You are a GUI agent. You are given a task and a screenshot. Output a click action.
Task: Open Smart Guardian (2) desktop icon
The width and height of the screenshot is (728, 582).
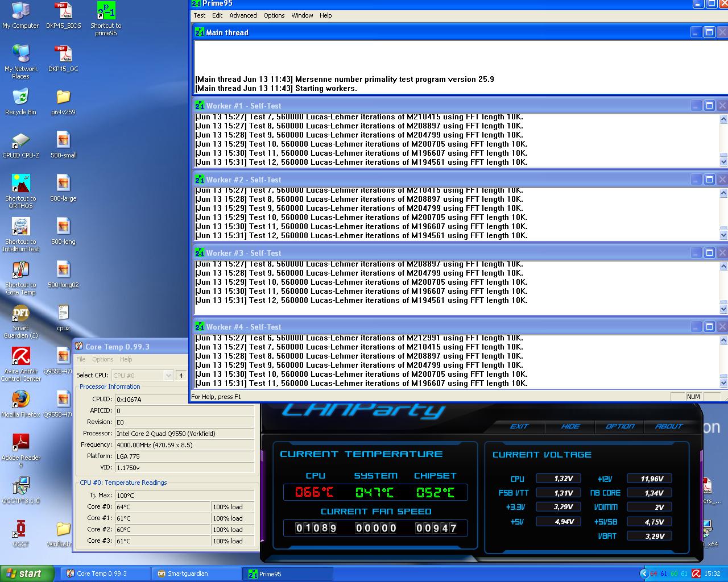(x=20, y=322)
